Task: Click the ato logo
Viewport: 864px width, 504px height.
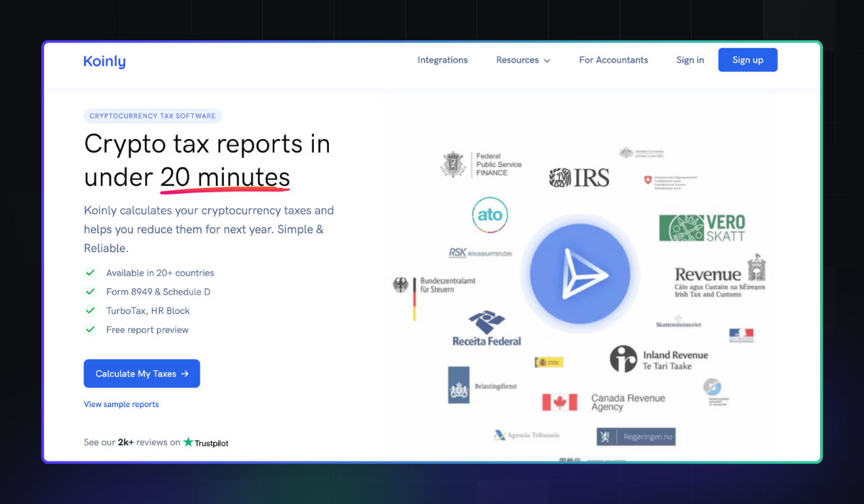Action: [x=490, y=215]
